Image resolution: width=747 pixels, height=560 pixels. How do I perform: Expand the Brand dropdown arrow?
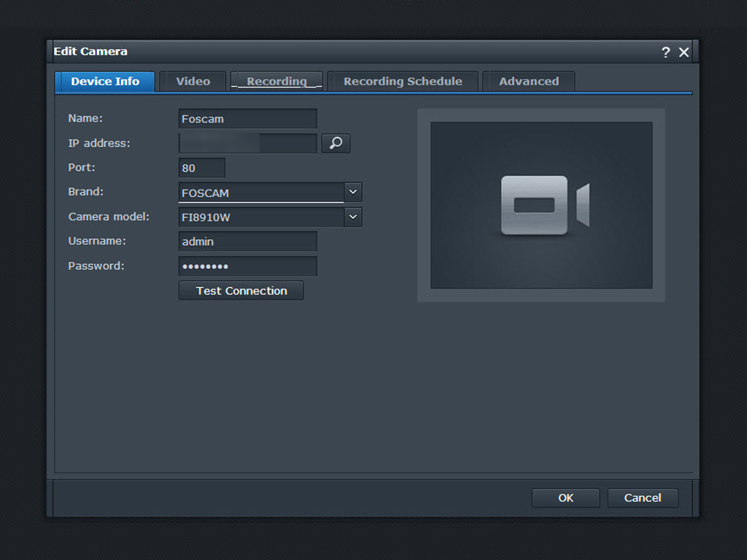coord(353,192)
